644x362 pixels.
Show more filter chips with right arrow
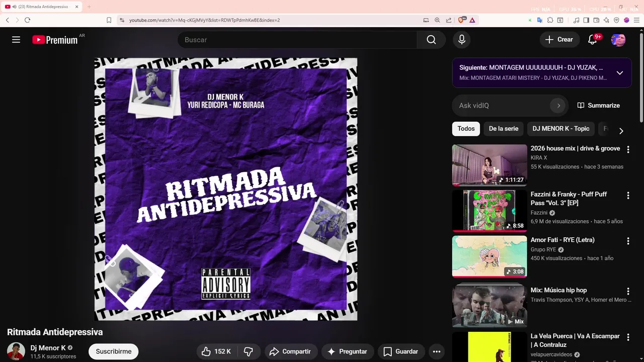[x=621, y=131]
